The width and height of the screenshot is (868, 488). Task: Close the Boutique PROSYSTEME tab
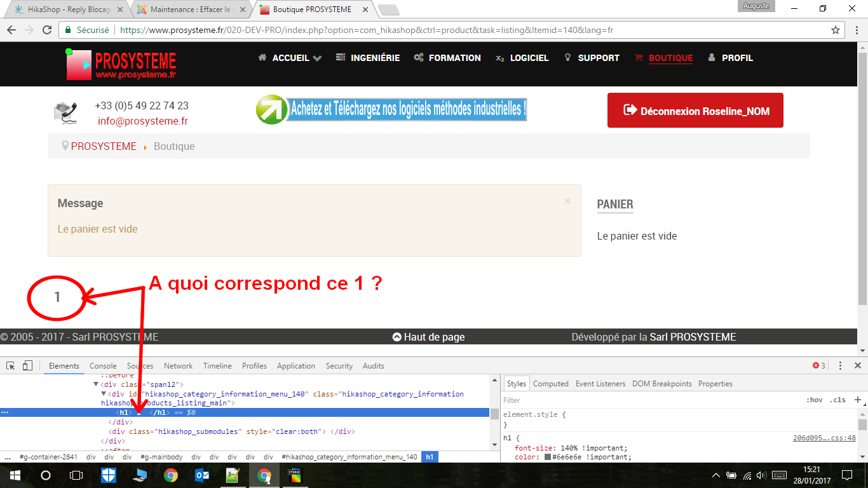365,10
